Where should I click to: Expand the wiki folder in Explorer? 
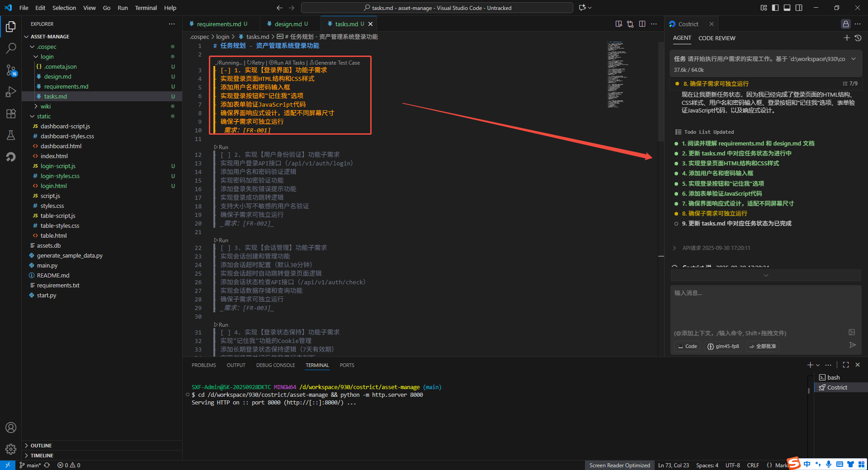45,106
